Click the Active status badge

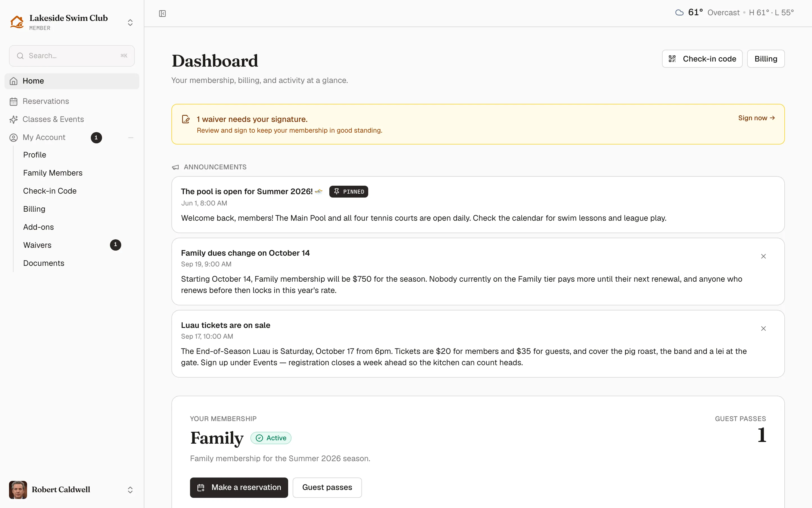tap(271, 438)
